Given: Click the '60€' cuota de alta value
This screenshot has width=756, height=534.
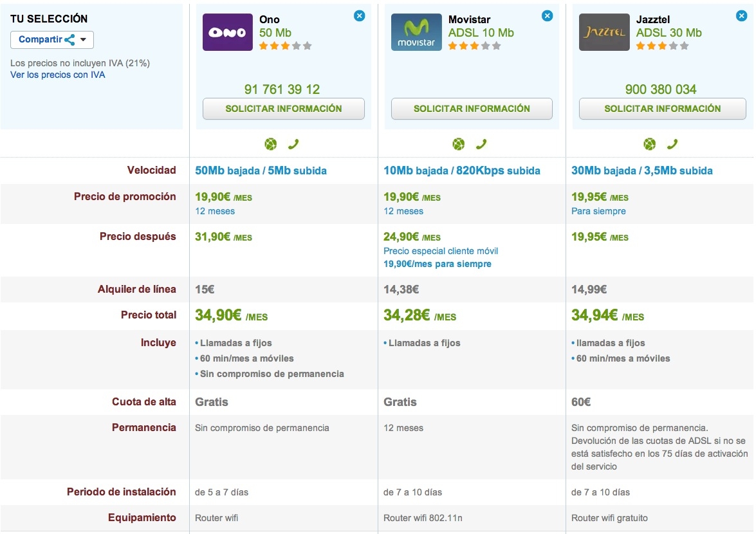Looking at the screenshot, I should [x=581, y=402].
